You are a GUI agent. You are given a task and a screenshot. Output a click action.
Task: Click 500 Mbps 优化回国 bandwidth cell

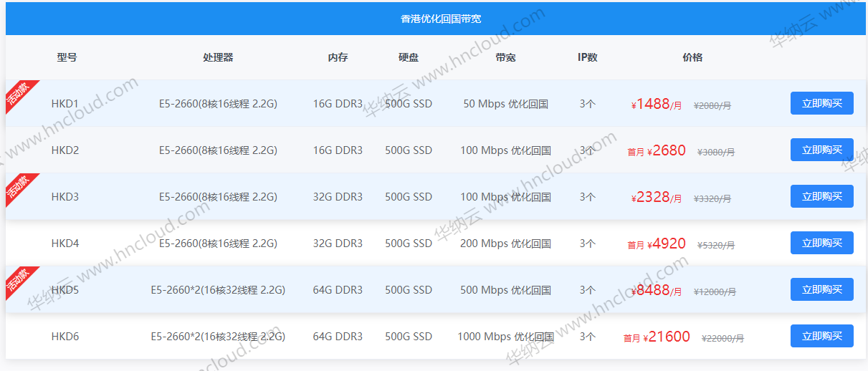click(505, 290)
